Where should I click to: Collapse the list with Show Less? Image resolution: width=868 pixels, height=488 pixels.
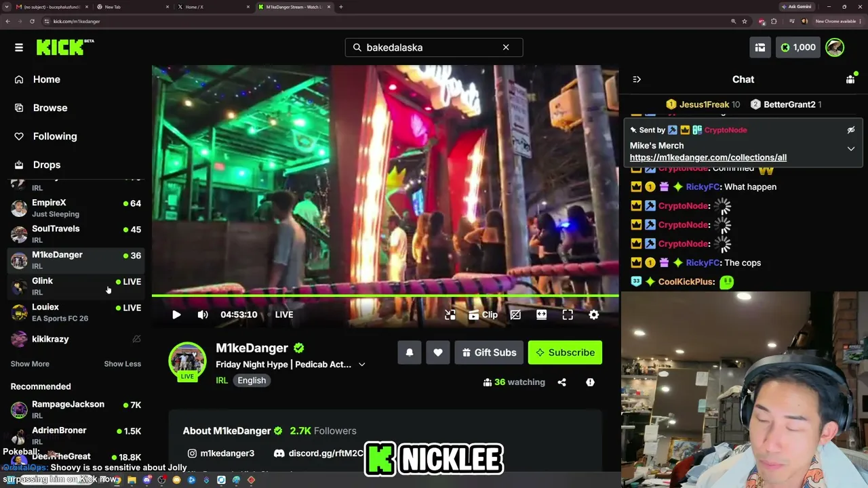[123, 364]
